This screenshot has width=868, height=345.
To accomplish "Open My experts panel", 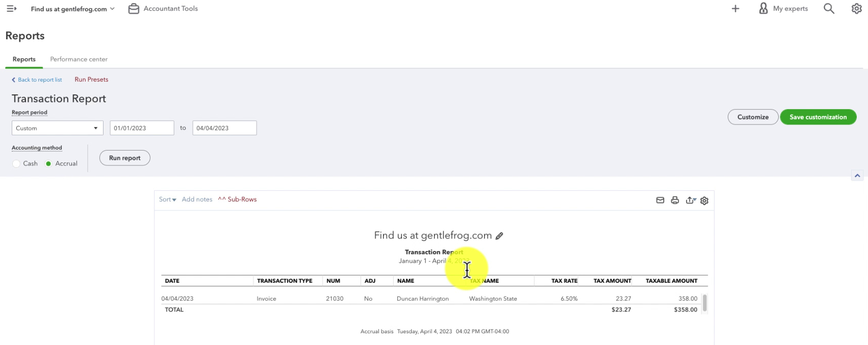I will 783,9.
